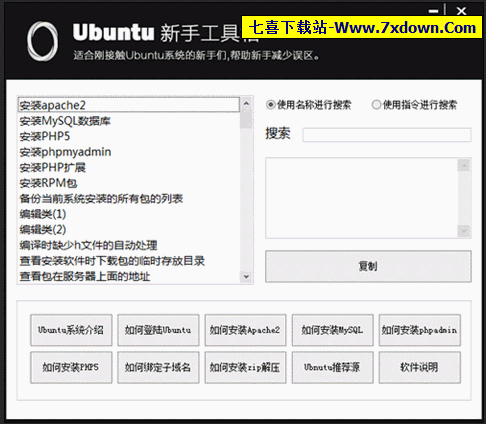Image resolution: width=486 pixels, height=424 pixels.
Task: Click list scrollbar down arrow
Action: [x=246, y=277]
